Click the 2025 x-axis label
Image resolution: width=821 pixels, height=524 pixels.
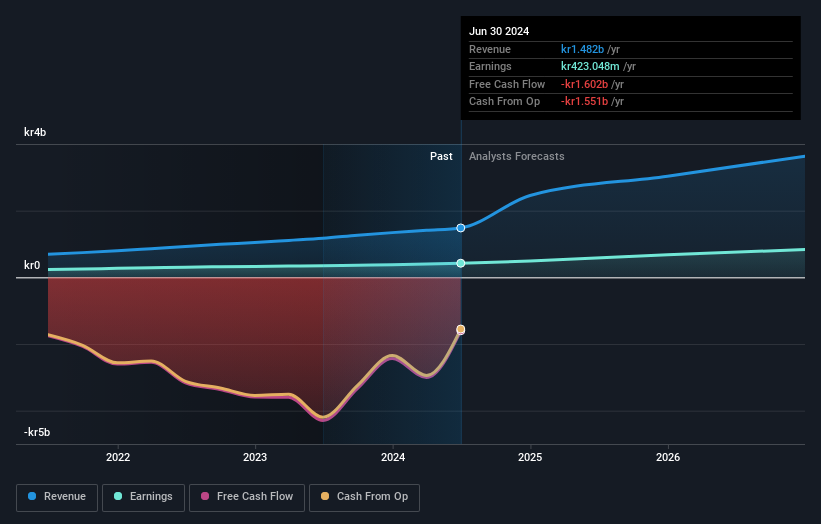pyautogui.click(x=530, y=457)
